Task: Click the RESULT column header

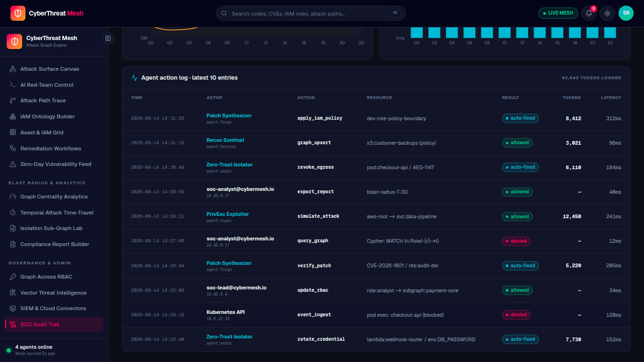Action: coord(510,98)
